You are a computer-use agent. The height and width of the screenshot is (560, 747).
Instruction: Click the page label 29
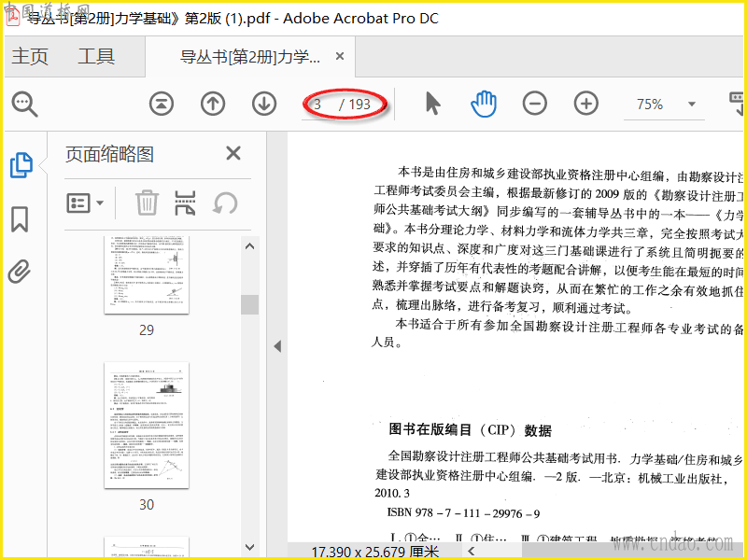coord(147,330)
